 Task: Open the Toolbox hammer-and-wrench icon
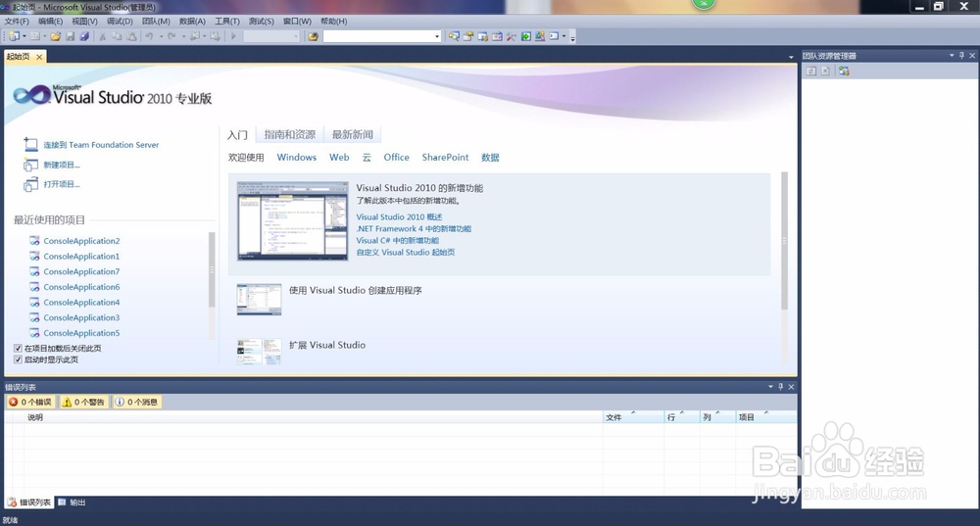pyautogui.click(x=512, y=36)
